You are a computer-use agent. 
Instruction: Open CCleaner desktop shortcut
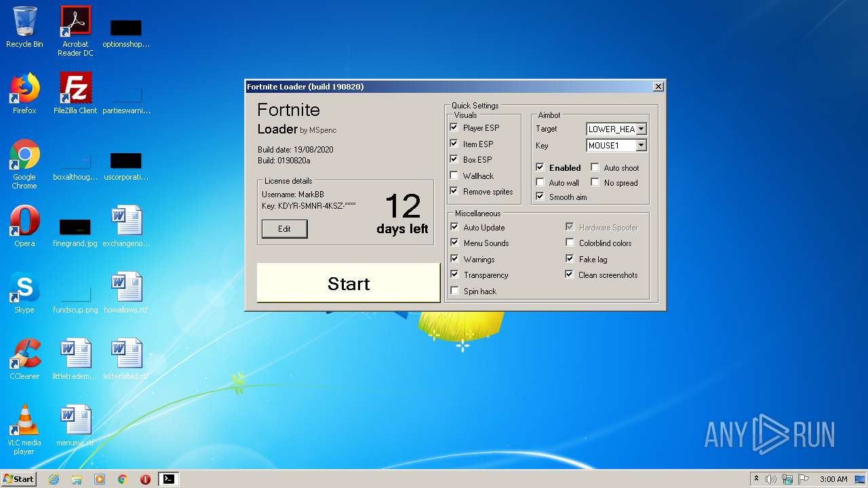pos(24,359)
